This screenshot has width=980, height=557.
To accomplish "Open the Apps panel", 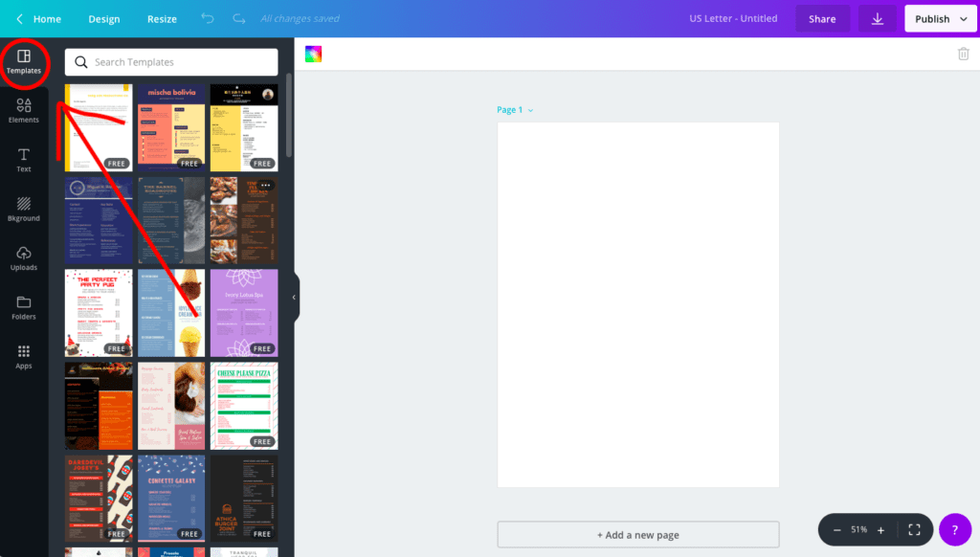I will pyautogui.click(x=24, y=357).
